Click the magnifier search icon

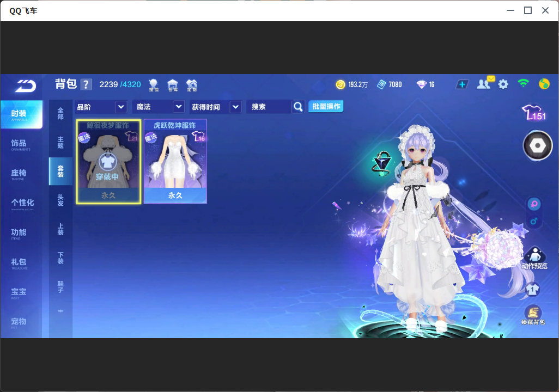(x=298, y=107)
